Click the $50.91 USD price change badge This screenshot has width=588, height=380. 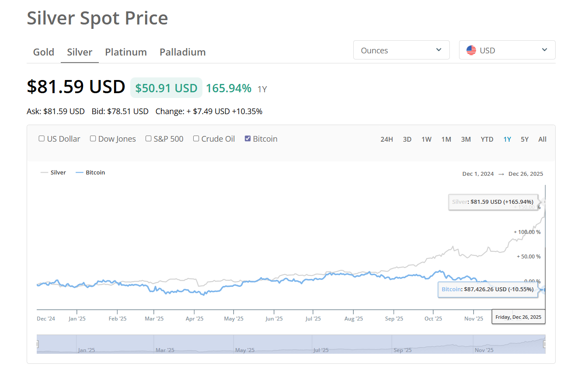[x=166, y=88]
